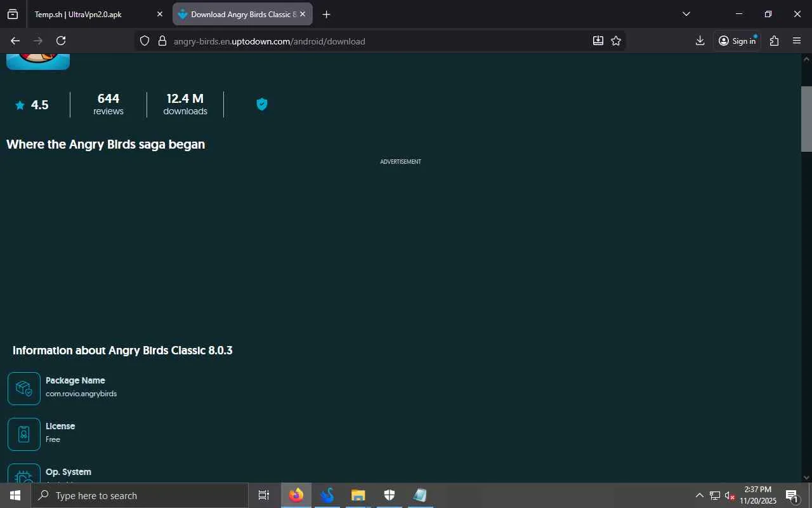Click the 12.4 M downloads stat
812x508 pixels.
pyautogui.click(x=185, y=104)
